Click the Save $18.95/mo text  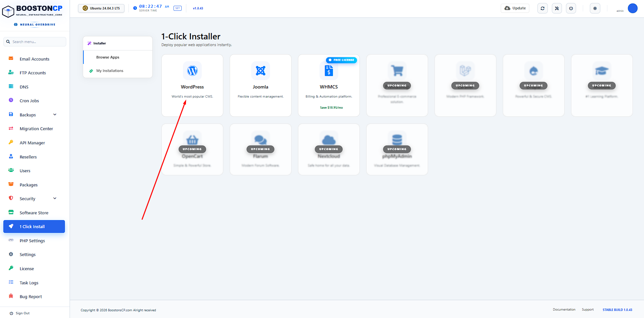(x=331, y=108)
